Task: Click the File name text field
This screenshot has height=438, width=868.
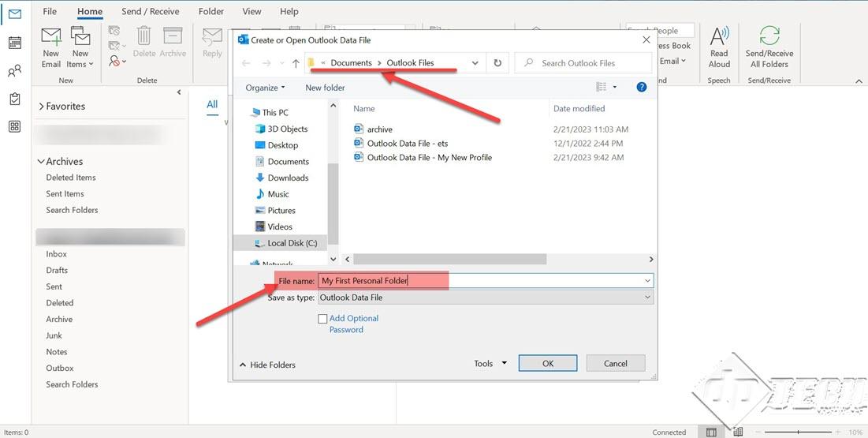Action: pos(481,280)
